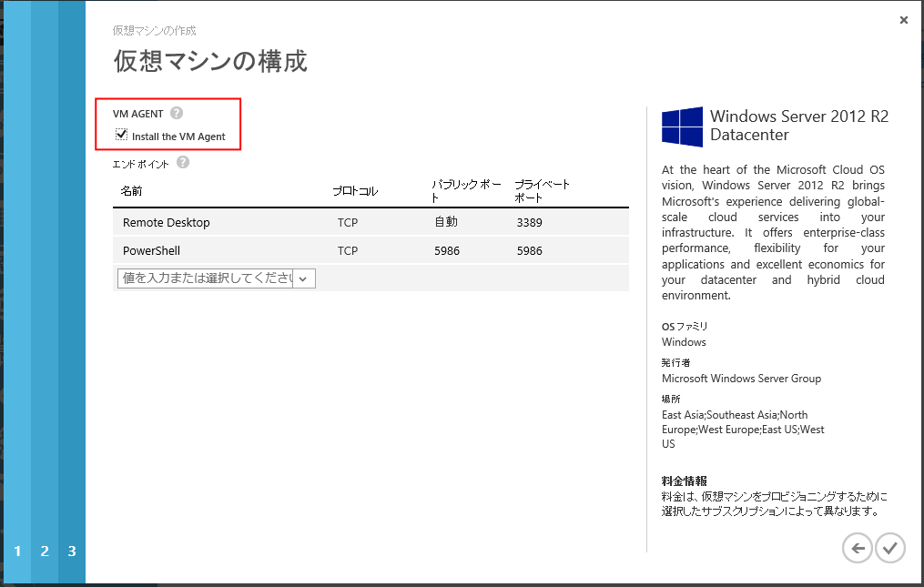Go back with the left arrow button

(x=857, y=548)
